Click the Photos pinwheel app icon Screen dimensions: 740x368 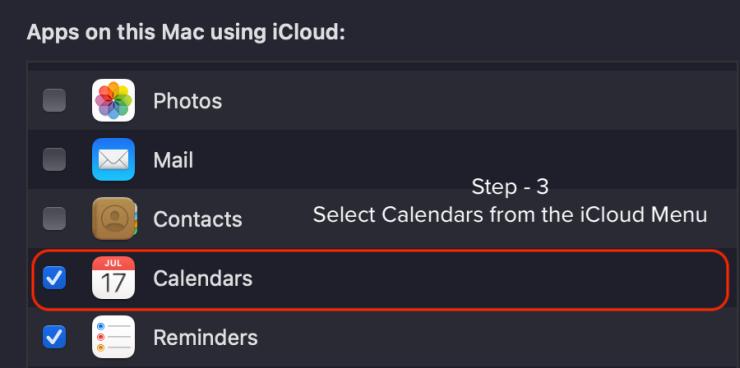pyautogui.click(x=113, y=100)
